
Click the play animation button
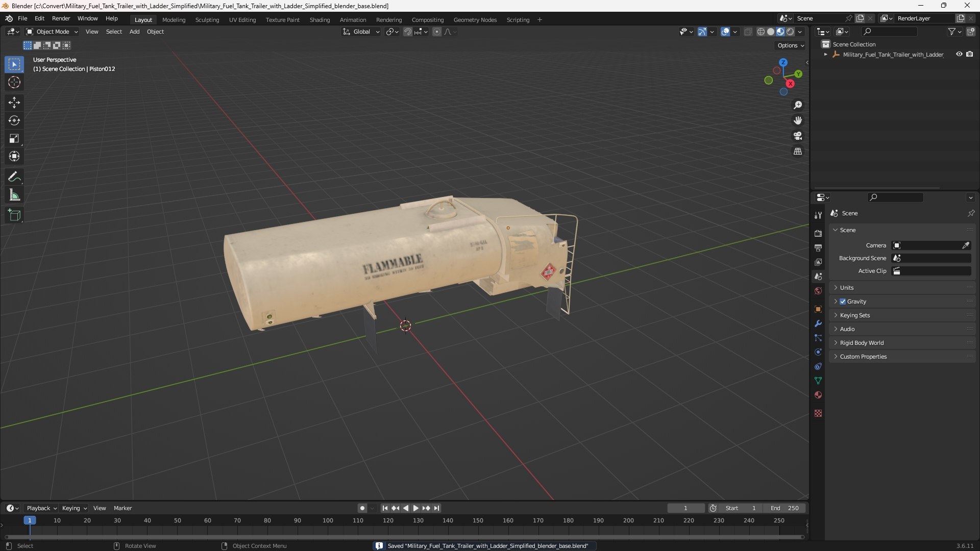coord(415,508)
